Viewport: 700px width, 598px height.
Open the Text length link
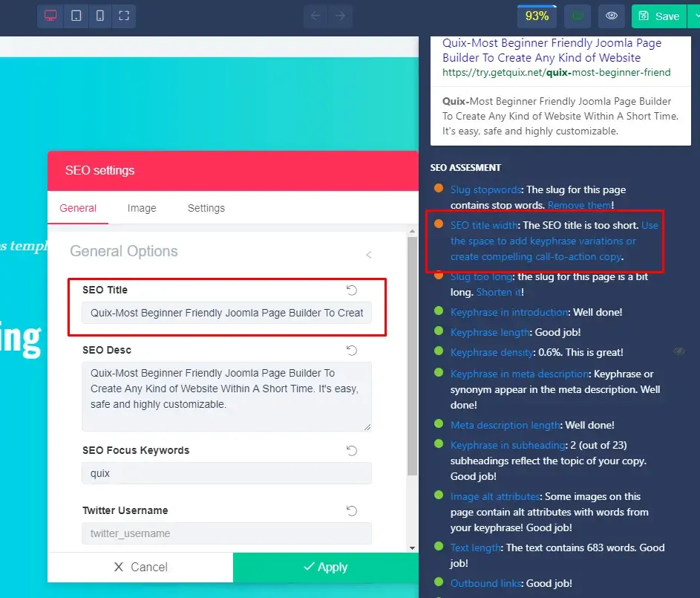point(475,548)
